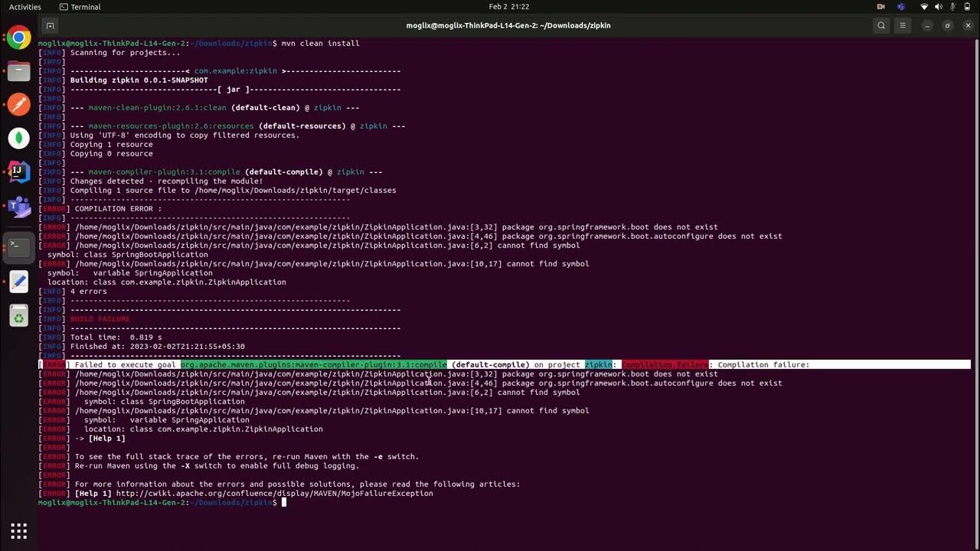Open the volume speaker indicator
The height and width of the screenshot is (551, 980).
coord(940,7)
